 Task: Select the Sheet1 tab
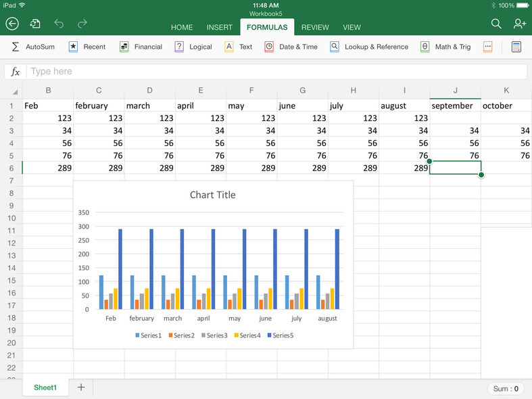coord(45,388)
